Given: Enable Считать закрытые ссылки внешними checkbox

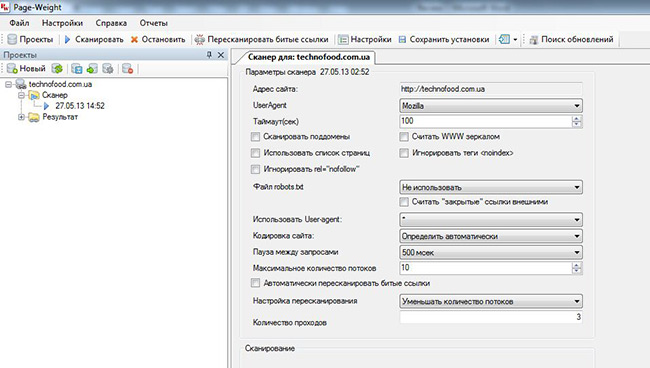Looking at the screenshot, I should tap(404, 202).
